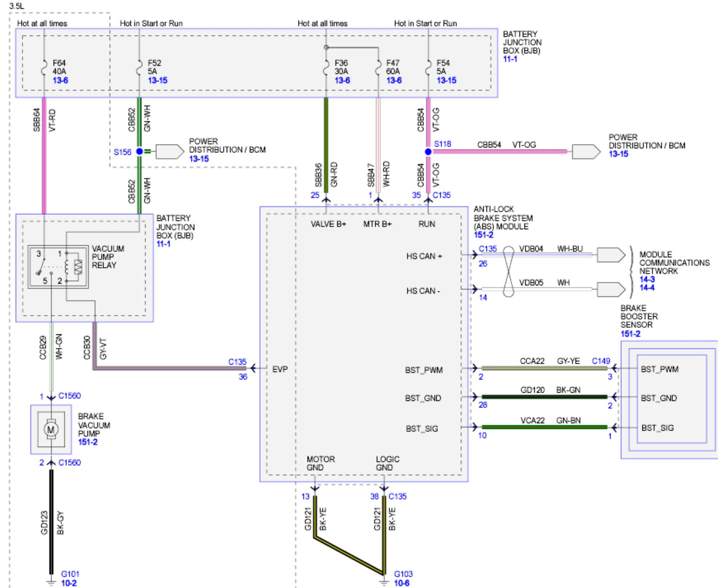Select the brake vacuum pump motor symbol
Image resolution: width=718 pixels, height=588 pixels.
point(51,429)
